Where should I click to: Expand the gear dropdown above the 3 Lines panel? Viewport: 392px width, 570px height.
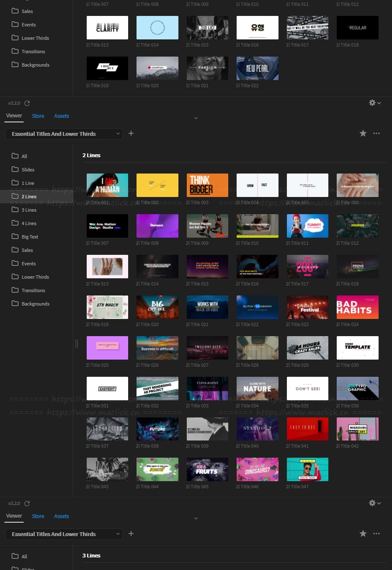click(x=379, y=503)
